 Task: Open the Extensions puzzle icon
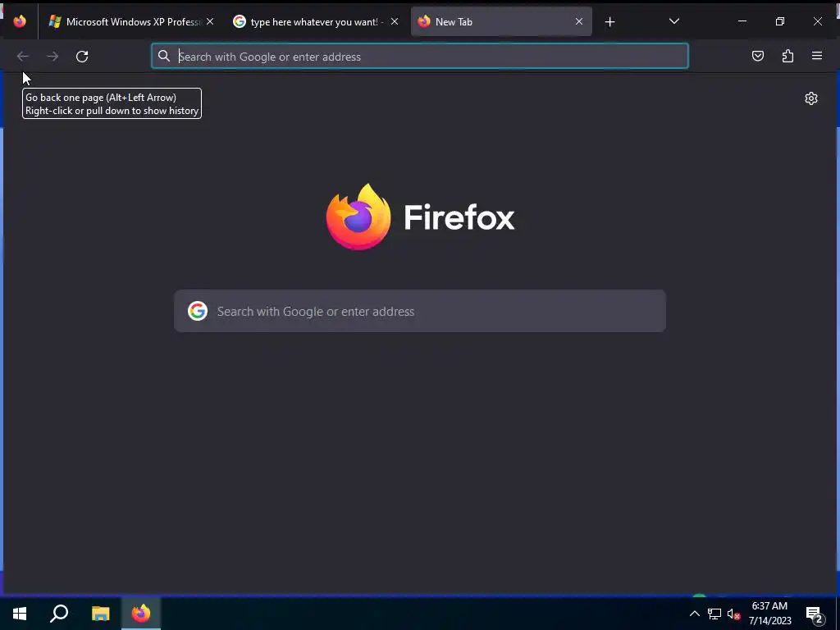[x=787, y=56]
